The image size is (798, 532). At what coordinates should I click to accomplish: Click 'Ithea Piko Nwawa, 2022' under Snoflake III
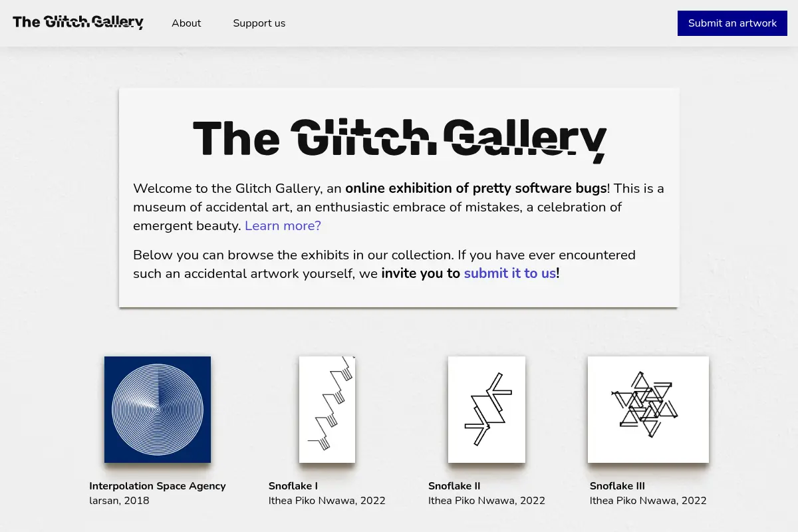coord(648,501)
